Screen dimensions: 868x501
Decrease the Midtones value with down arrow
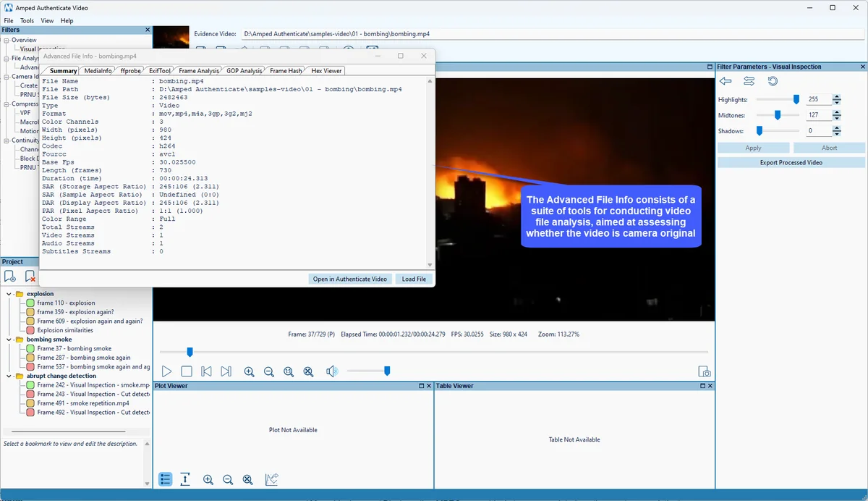[x=837, y=117]
